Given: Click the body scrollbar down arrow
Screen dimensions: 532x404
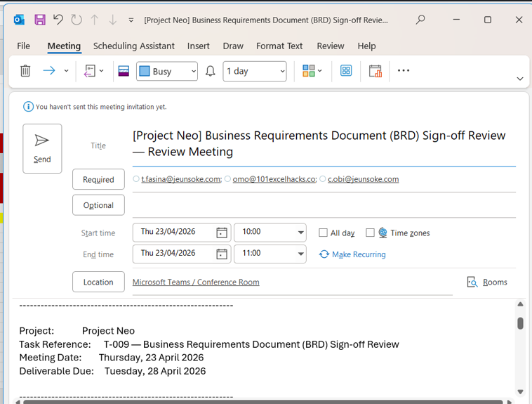Looking at the screenshot, I should (x=520, y=392).
